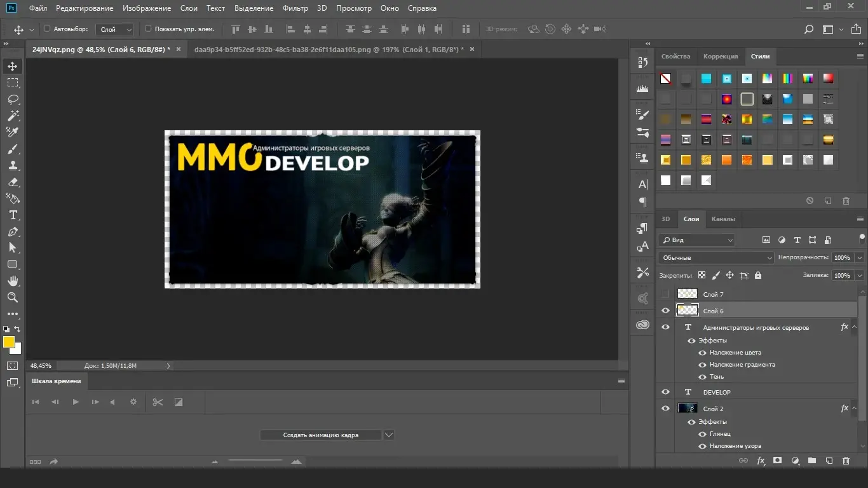Choose the Lasso tool
This screenshot has height=488, width=868.
pos(13,99)
